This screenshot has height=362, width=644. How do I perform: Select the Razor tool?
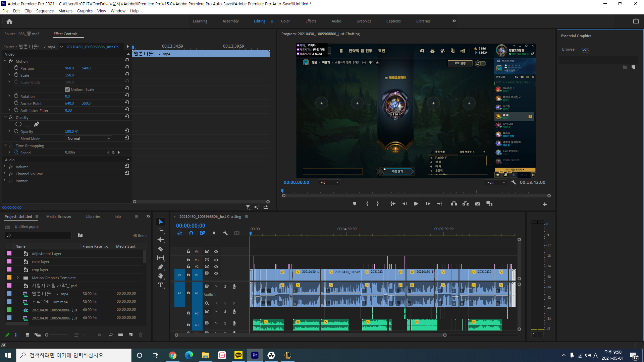(x=161, y=249)
